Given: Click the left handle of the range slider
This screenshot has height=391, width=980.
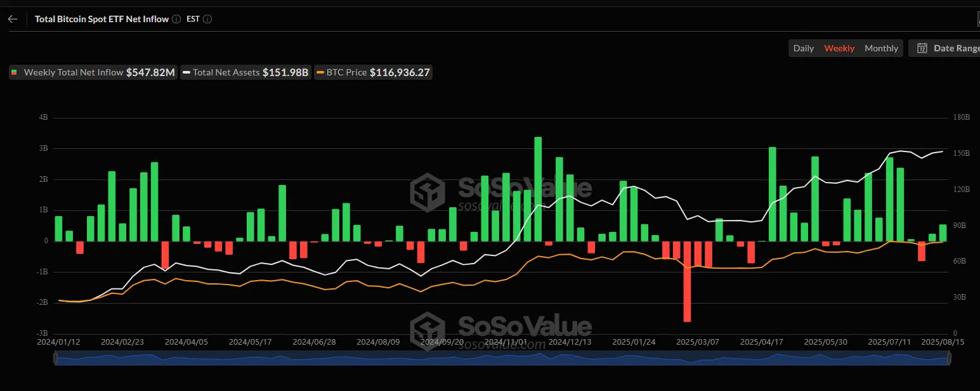Looking at the screenshot, I should pyautogui.click(x=56, y=359).
